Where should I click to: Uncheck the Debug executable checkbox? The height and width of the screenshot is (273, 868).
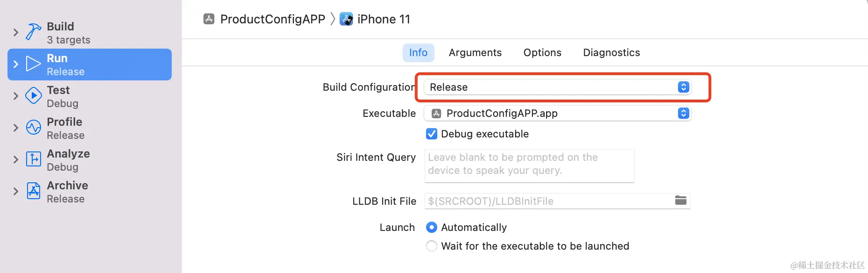432,134
